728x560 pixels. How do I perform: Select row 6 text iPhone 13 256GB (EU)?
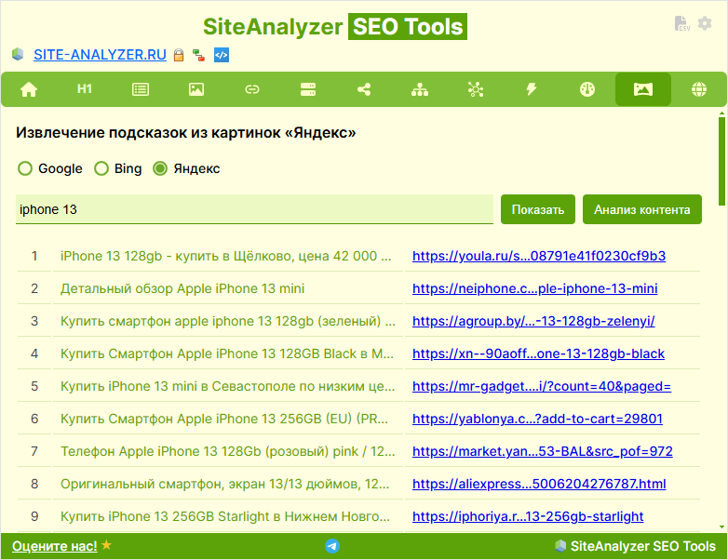point(224,419)
